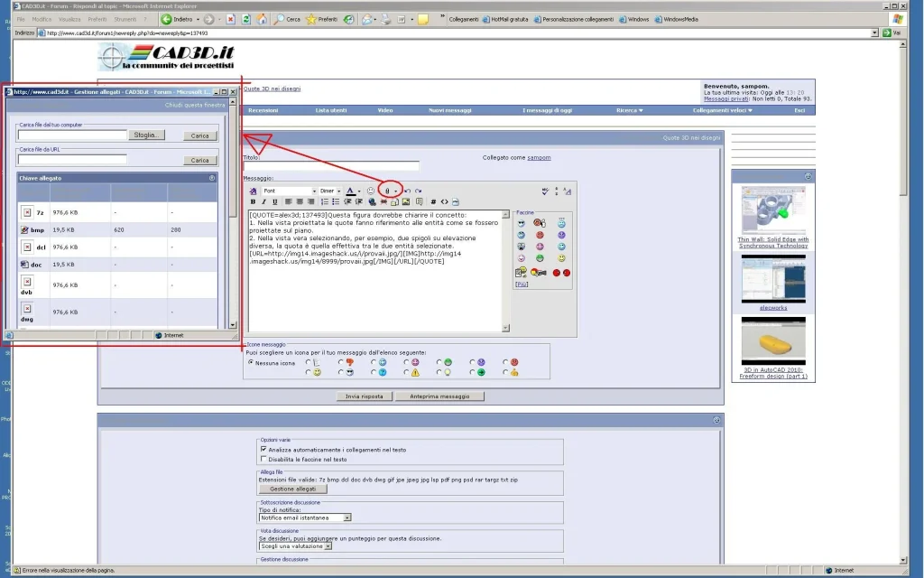
Task: Stop page loading in Internet Explorer
Action: (x=230, y=19)
